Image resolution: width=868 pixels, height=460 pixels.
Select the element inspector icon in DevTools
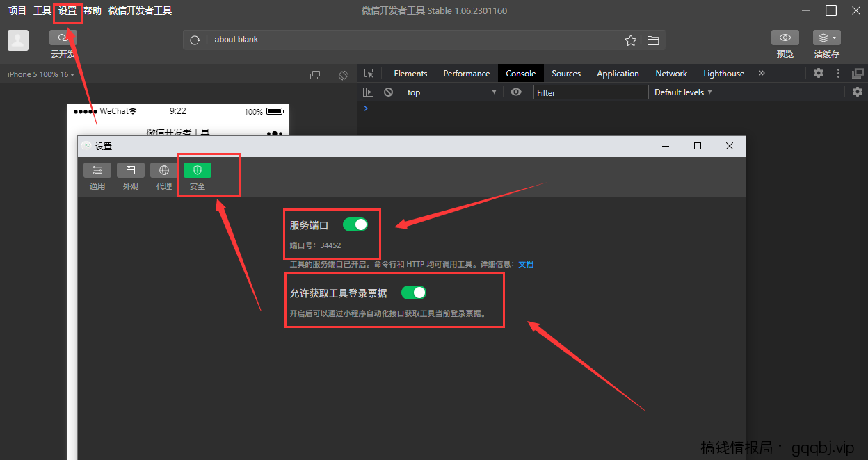(369, 73)
